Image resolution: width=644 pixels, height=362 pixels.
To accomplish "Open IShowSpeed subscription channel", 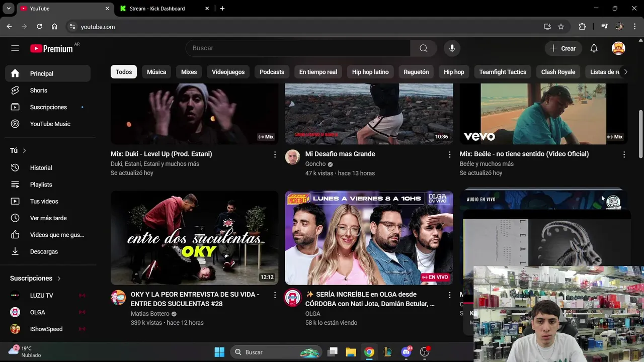I will (48, 329).
